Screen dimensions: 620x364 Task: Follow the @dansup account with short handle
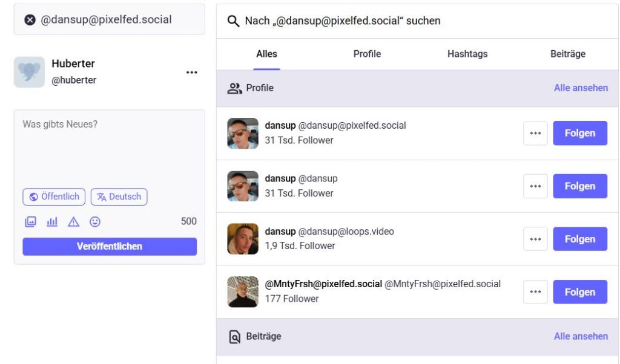pos(580,186)
